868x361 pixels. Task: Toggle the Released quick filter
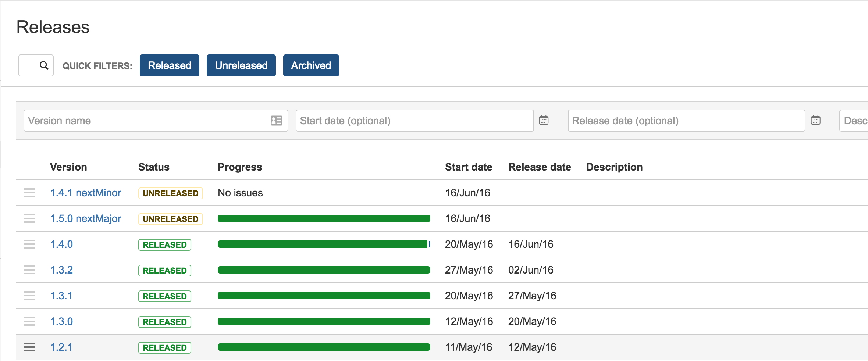(169, 65)
